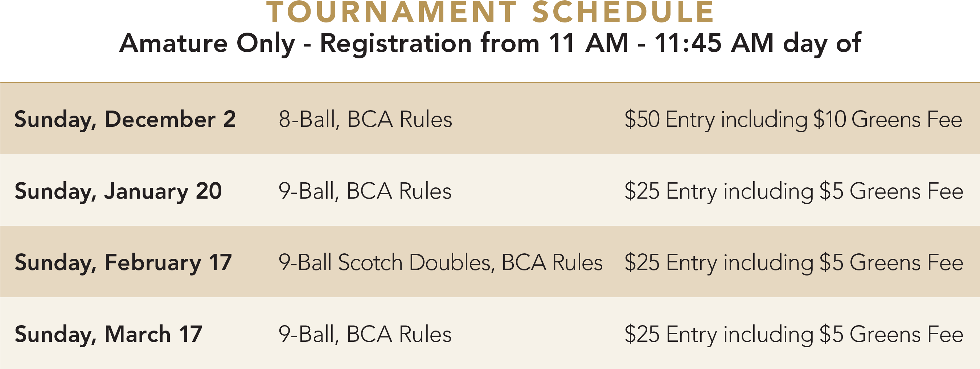Click the February row $25 entry fee text

794,262
